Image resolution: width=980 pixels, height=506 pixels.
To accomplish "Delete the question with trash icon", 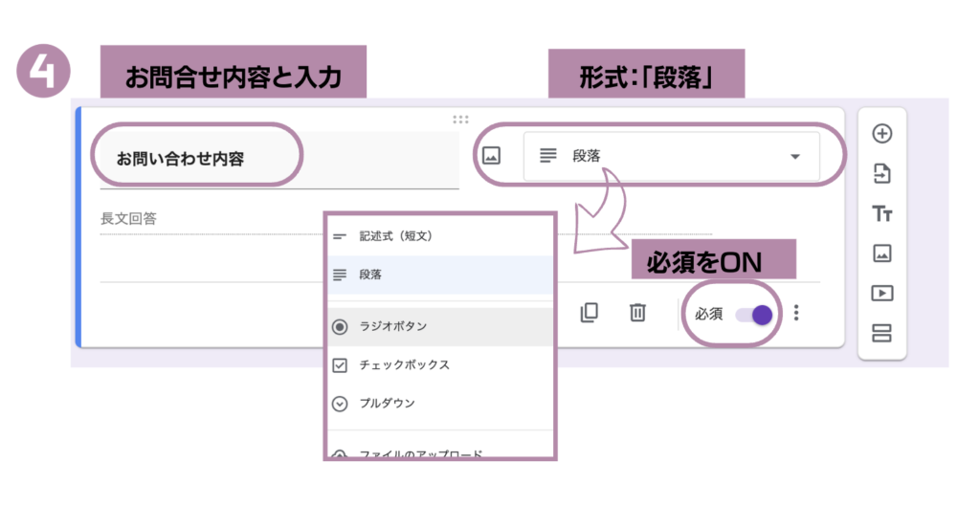I will [x=637, y=312].
